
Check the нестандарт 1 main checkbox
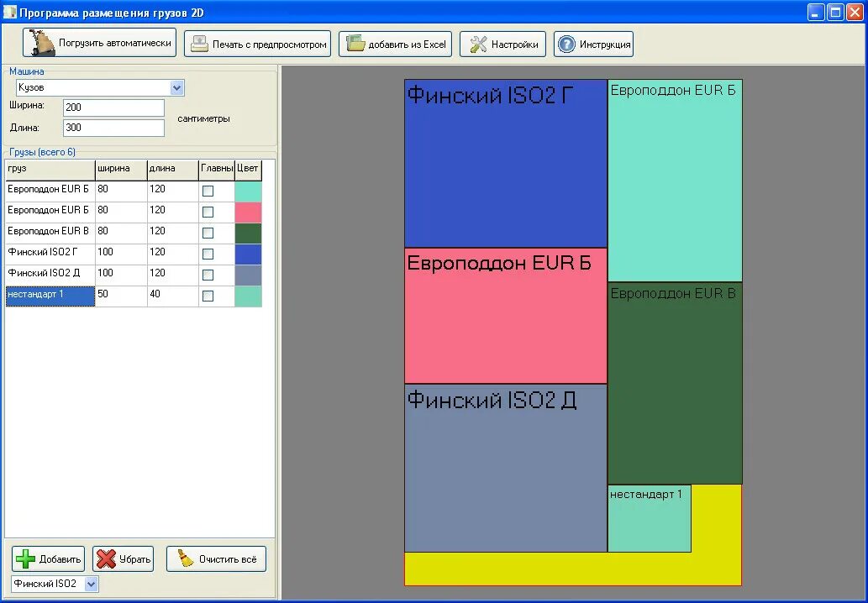[x=208, y=296]
